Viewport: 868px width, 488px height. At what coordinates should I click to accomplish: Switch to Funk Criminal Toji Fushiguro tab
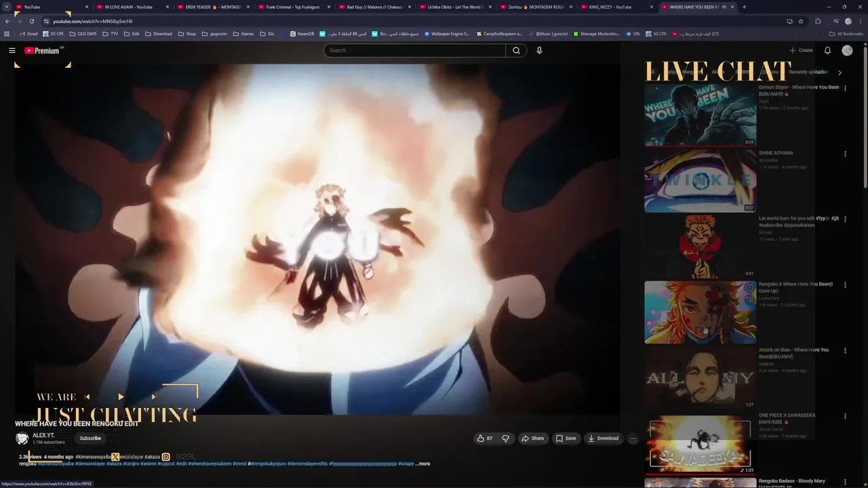click(x=293, y=7)
